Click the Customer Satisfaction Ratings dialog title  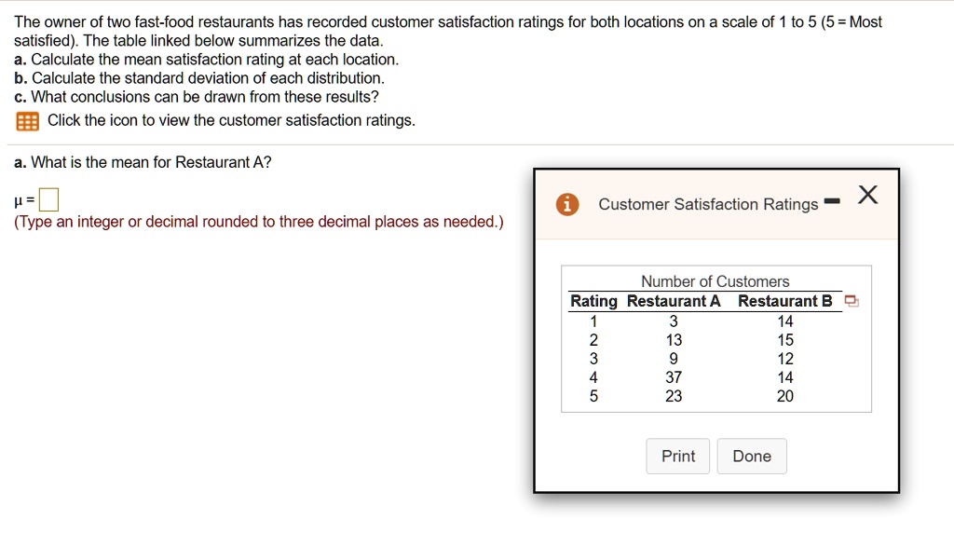[708, 204]
